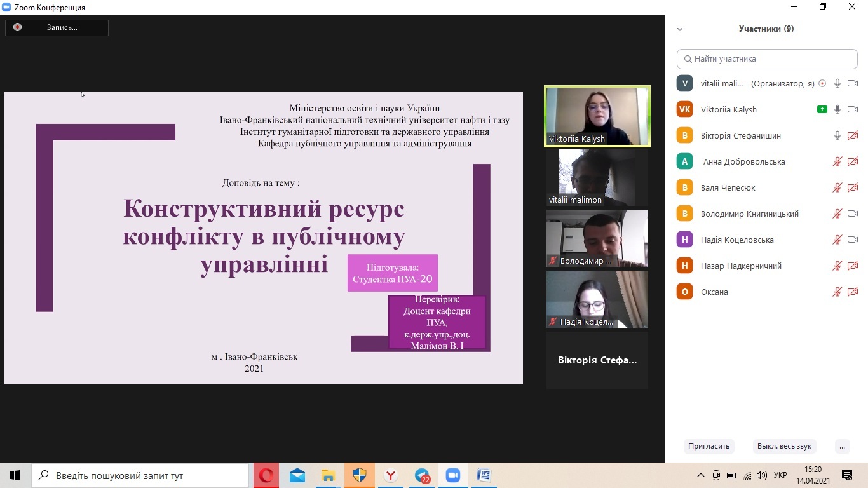Open Telegram from the taskbar
The image size is (868, 488).
(x=422, y=475)
